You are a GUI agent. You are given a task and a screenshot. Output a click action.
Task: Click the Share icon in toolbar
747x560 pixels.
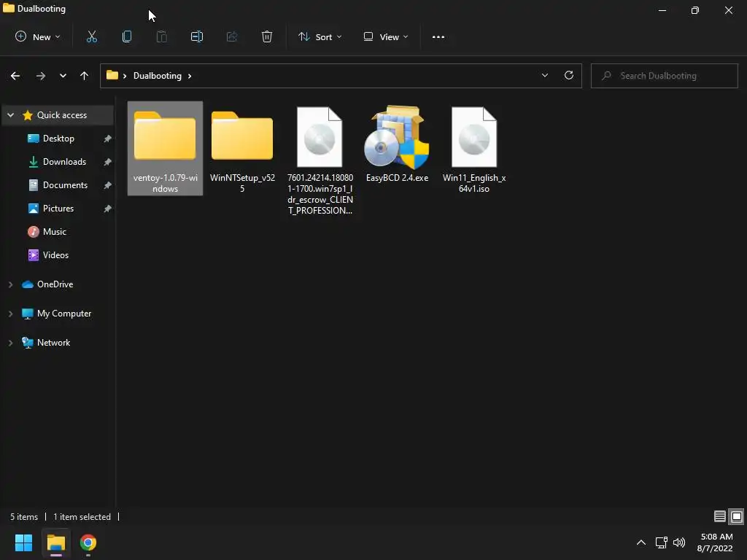coord(232,36)
